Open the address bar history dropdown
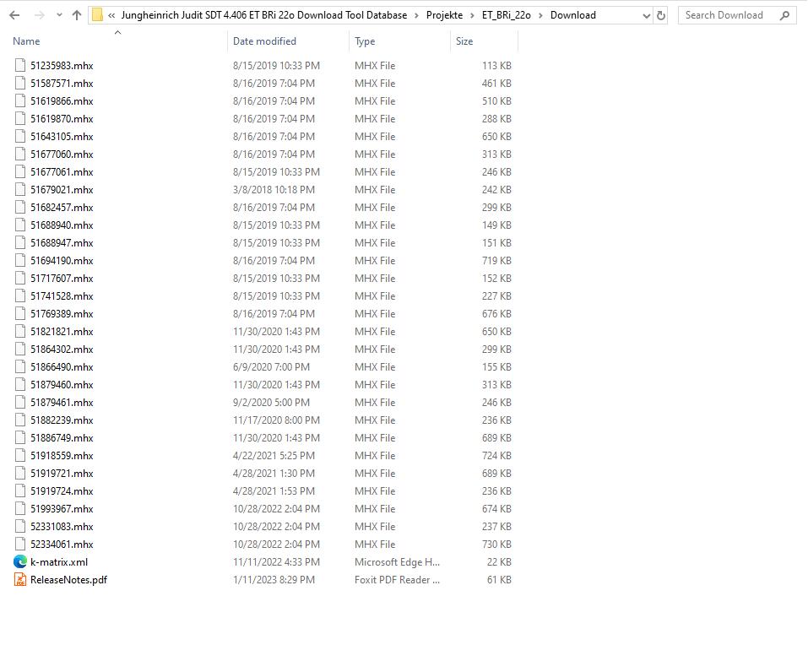This screenshot has width=808, height=672. (646, 15)
